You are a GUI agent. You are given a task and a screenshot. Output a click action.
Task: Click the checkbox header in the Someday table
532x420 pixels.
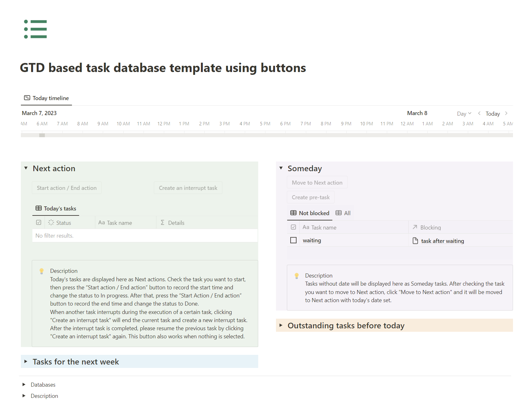[293, 227]
